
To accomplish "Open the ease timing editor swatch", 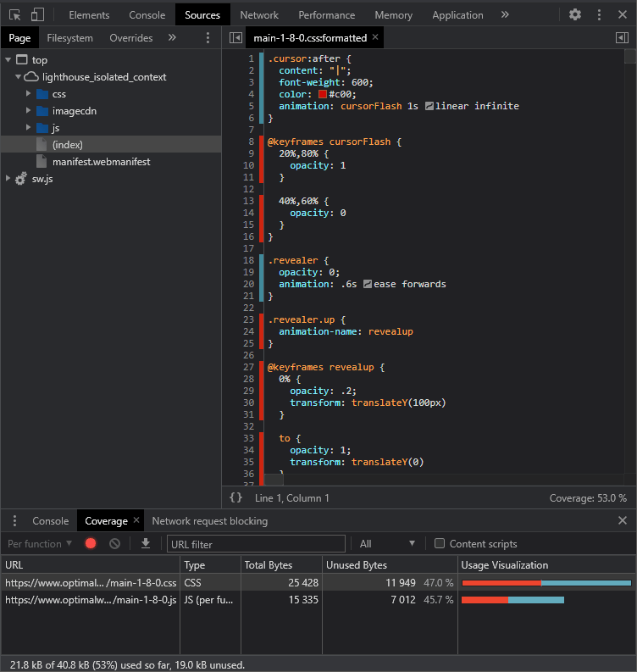I will pyautogui.click(x=367, y=285).
